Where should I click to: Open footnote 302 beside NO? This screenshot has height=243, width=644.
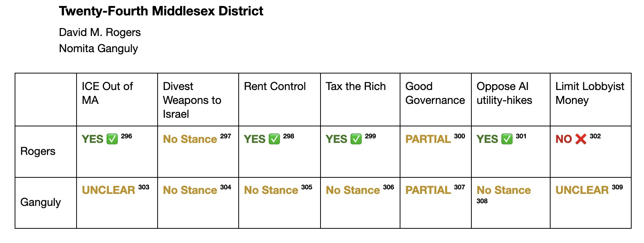(x=595, y=136)
